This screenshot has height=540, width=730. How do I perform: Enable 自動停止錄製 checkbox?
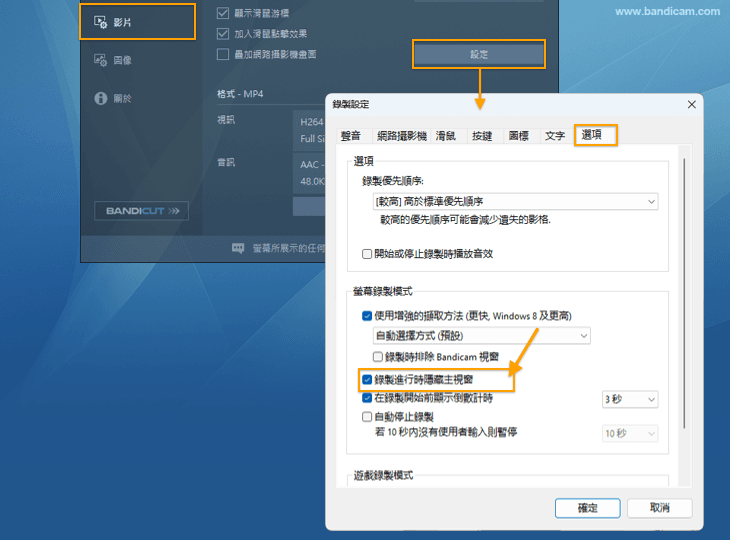click(367, 416)
